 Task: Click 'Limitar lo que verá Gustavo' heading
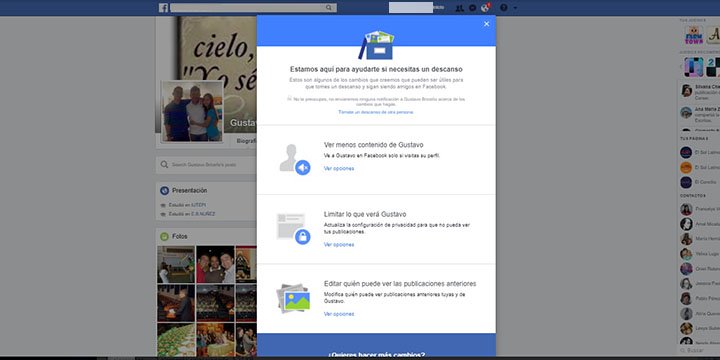(365, 214)
